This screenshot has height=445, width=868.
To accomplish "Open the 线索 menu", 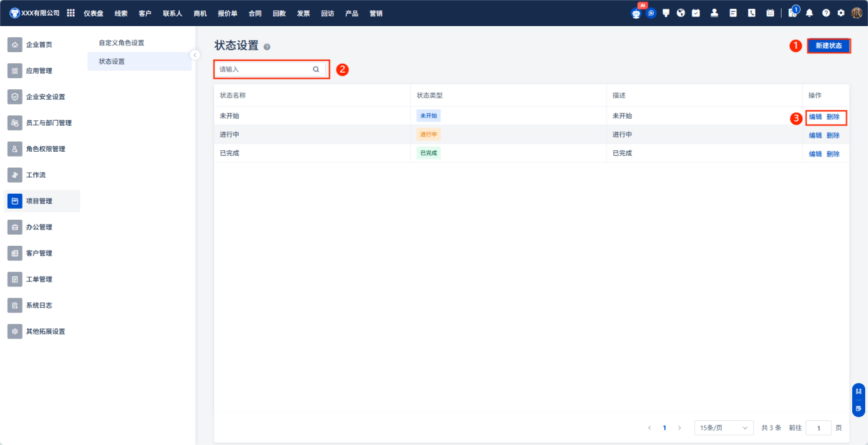I will click(121, 13).
